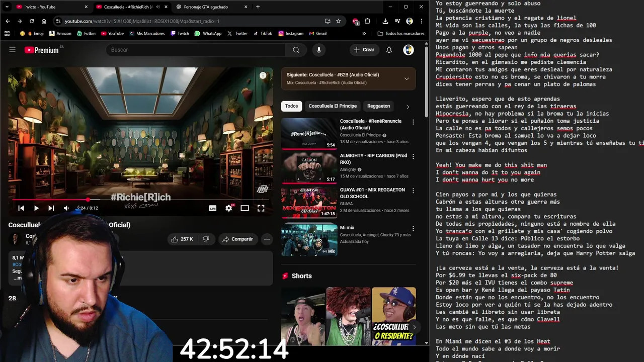Image resolution: width=644 pixels, height=362 pixels.
Task: Open the account avatar menu
Action: pos(409,50)
